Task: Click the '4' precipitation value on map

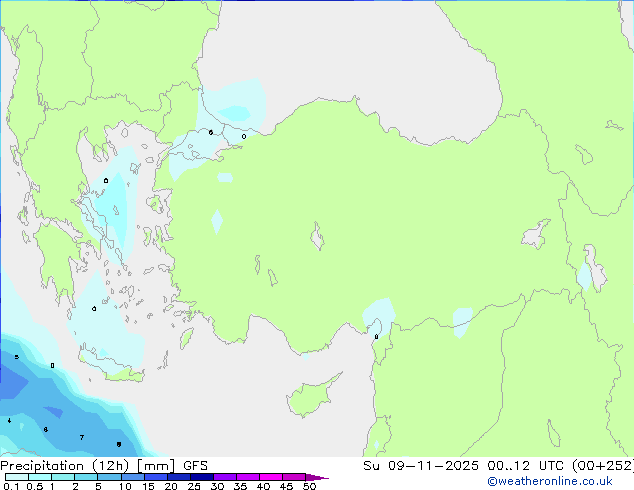Action: (x=9, y=421)
